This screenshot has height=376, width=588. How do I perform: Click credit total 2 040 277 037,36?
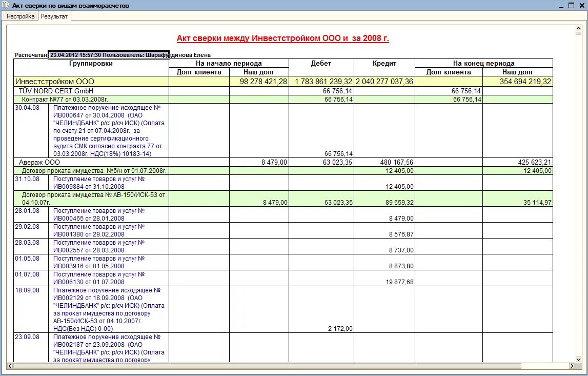(x=384, y=82)
